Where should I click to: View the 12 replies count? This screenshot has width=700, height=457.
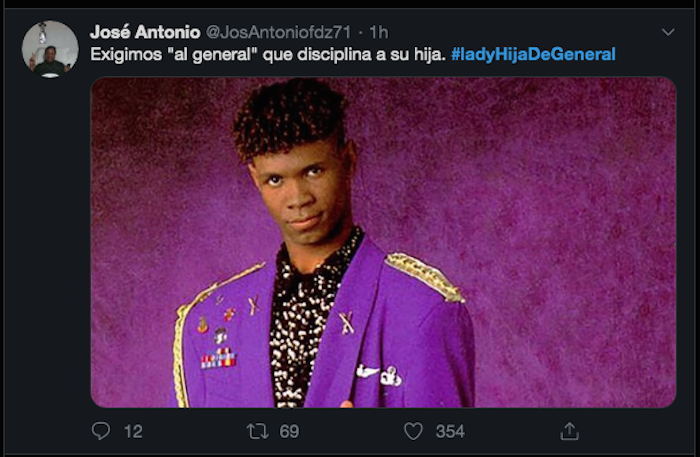[x=132, y=431]
